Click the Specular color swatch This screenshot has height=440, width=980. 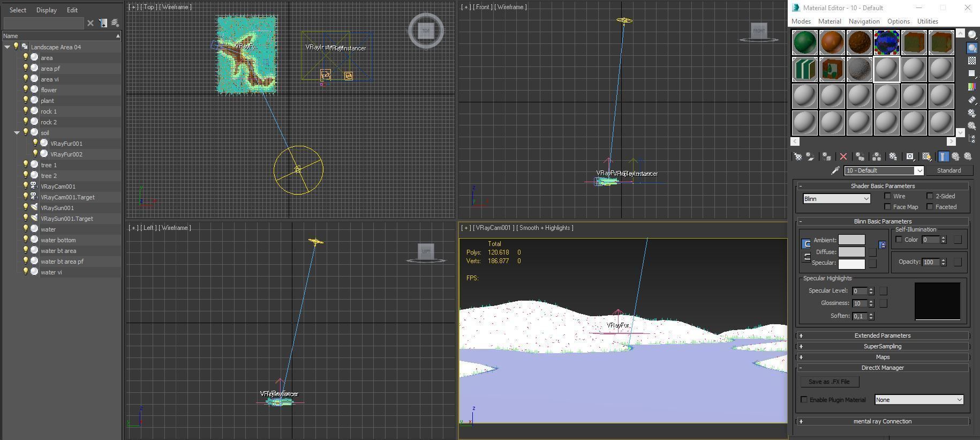[x=851, y=263]
